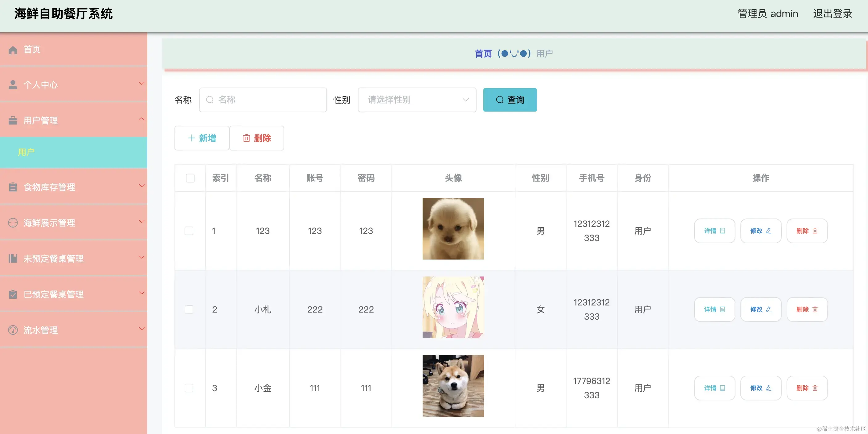Click the 流水管理 gauge icon
868x434 pixels.
tap(13, 330)
